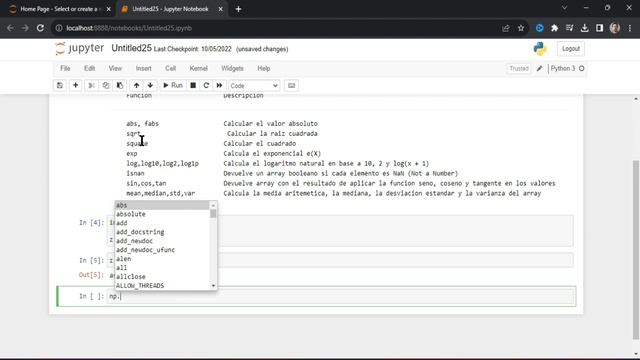Cut selected cells with scissors icon

91,85
